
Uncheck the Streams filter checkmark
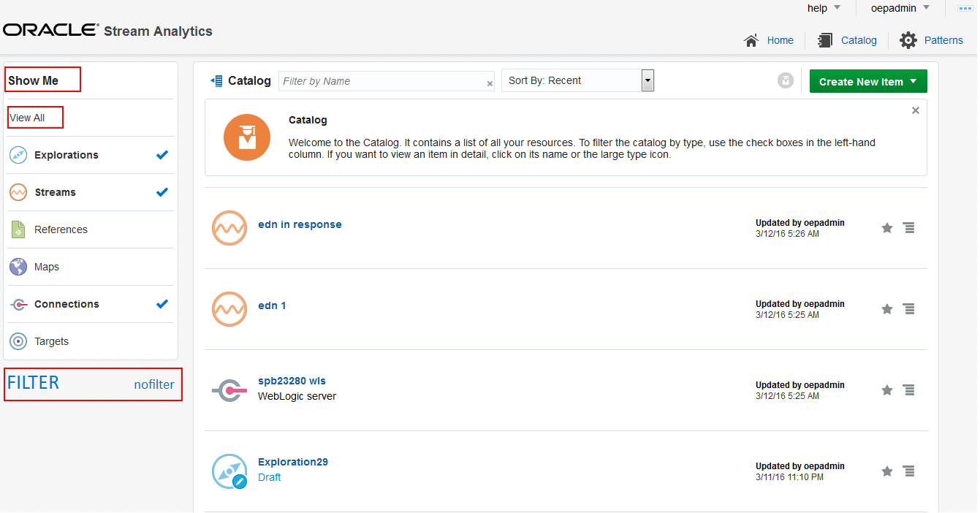[162, 192]
